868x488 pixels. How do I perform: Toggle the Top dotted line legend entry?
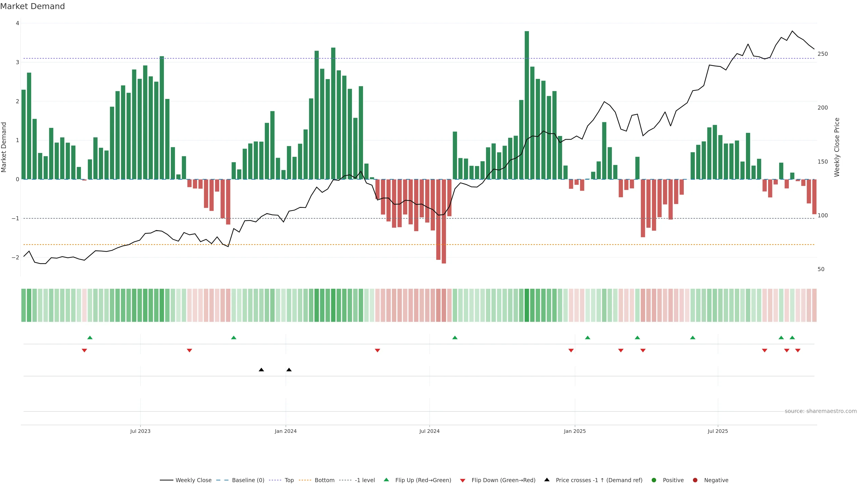(x=289, y=480)
